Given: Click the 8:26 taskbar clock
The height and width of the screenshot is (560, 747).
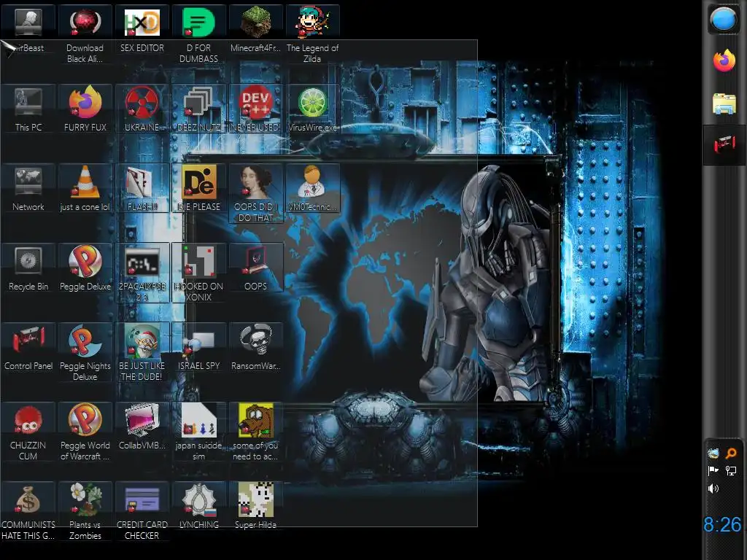Looking at the screenshot, I should pyautogui.click(x=722, y=525).
